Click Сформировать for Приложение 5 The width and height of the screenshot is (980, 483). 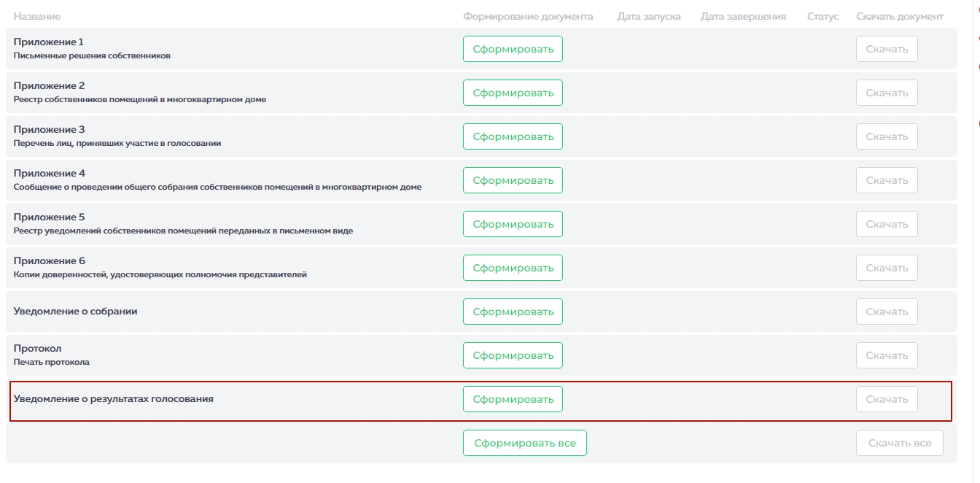pyautogui.click(x=513, y=224)
